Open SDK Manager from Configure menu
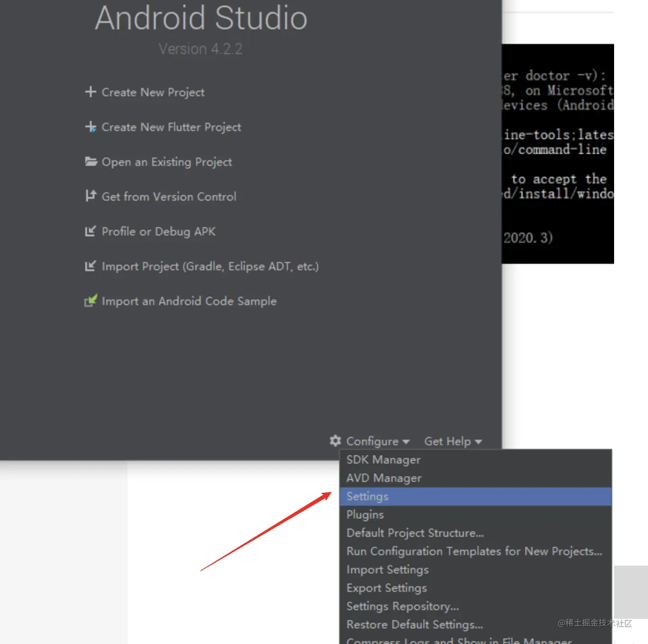648x644 pixels. (x=476, y=459)
